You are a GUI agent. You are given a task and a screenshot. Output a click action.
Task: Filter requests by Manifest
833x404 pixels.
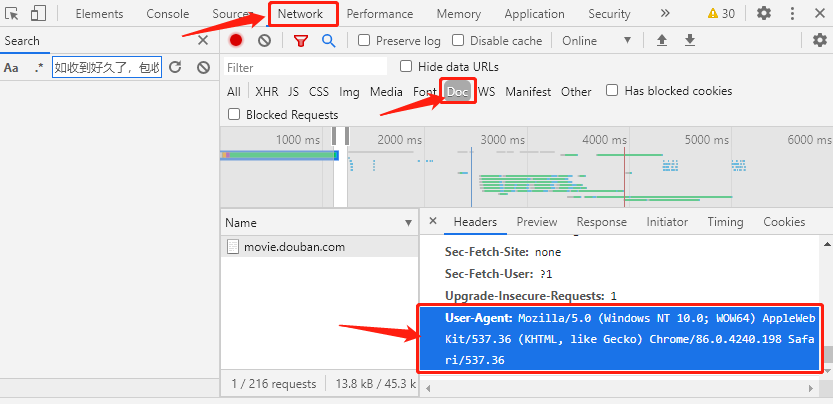click(x=528, y=91)
